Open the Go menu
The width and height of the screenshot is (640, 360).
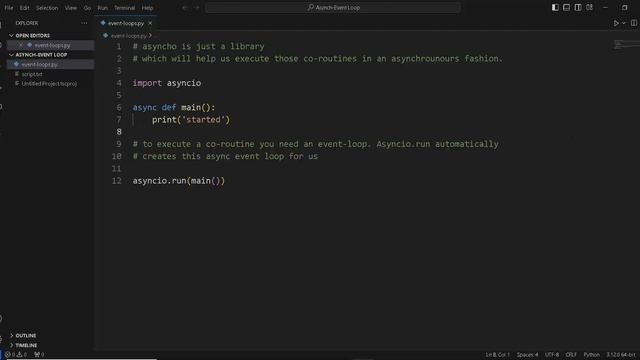tap(87, 8)
